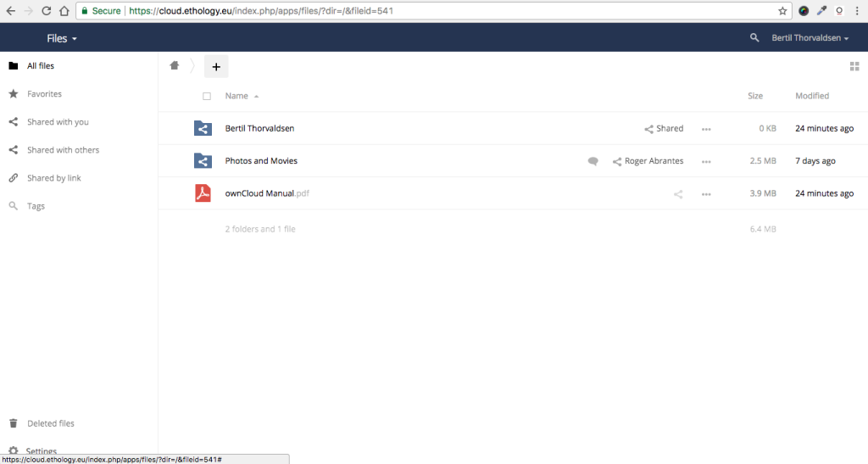Image resolution: width=868 pixels, height=464 pixels.
Task: Open comments bubble for Photos and Movies
Action: pyautogui.click(x=593, y=161)
